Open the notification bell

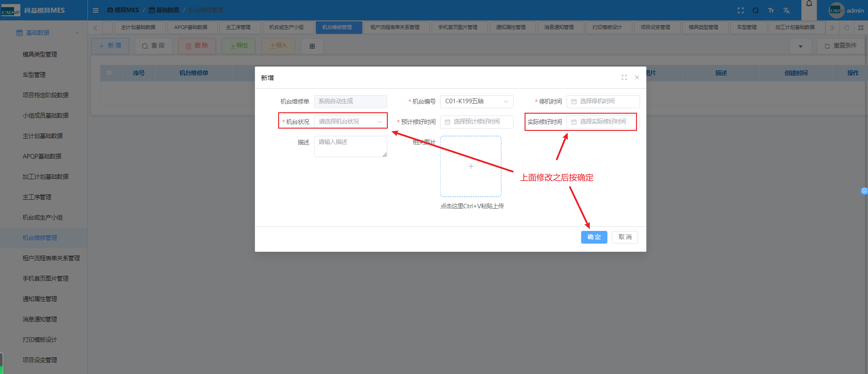(x=809, y=4)
